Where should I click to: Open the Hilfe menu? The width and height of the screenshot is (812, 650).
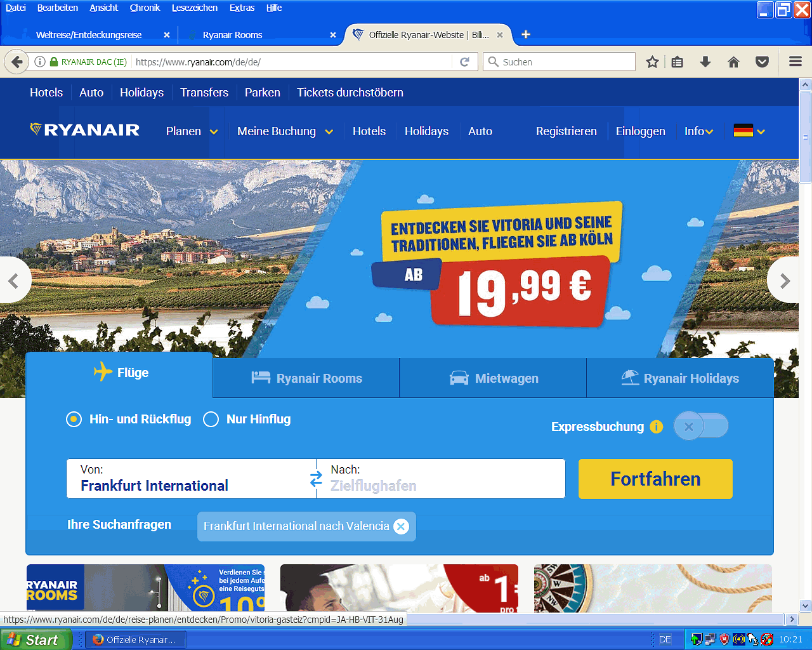tap(274, 8)
